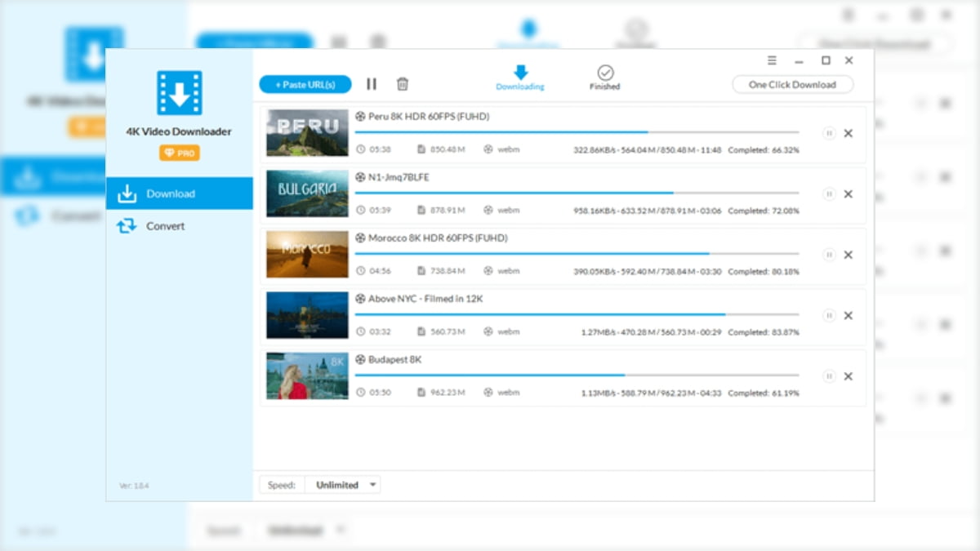
Task: Switch to the Finished tab
Action: pyautogui.click(x=604, y=78)
